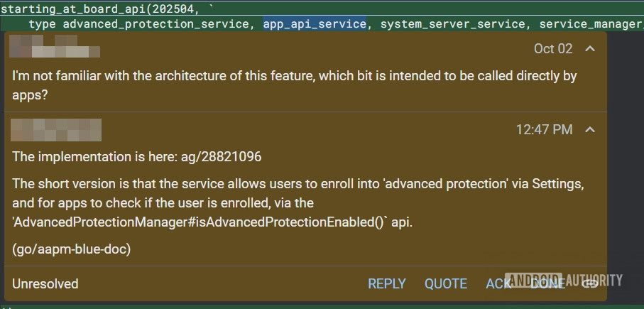Image resolution: width=644 pixels, height=309 pixels.
Task: Mark the thread as DONE
Action: point(547,284)
